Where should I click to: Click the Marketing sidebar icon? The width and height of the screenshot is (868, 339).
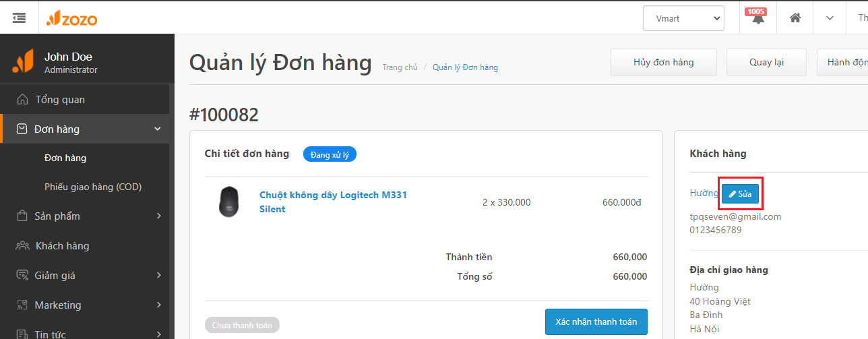click(22, 305)
